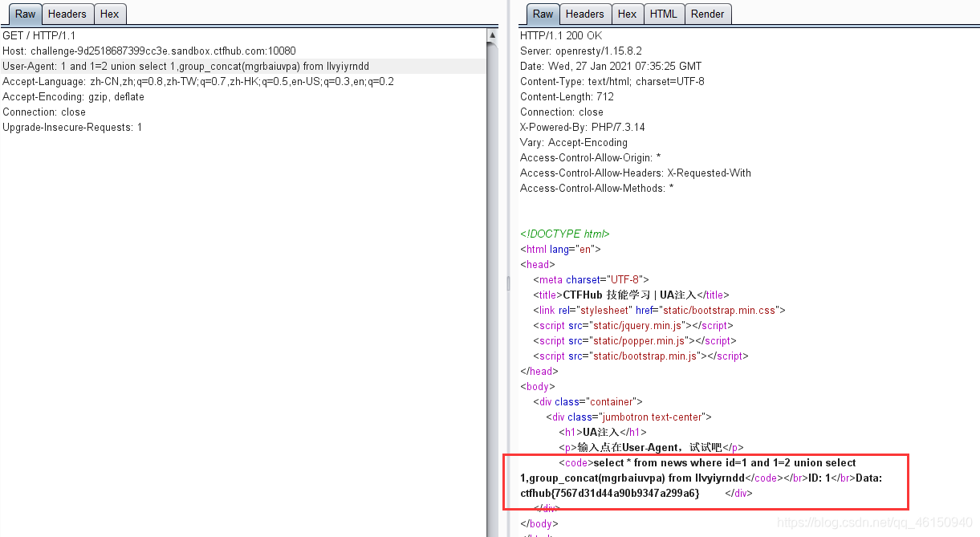Click the jumbotron text-center div line
Image resolution: width=980 pixels, height=537 pixels.
tap(628, 417)
